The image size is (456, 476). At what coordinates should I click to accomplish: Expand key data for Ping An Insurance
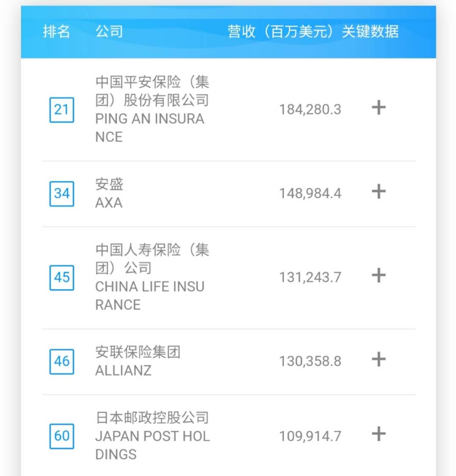click(378, 108)
